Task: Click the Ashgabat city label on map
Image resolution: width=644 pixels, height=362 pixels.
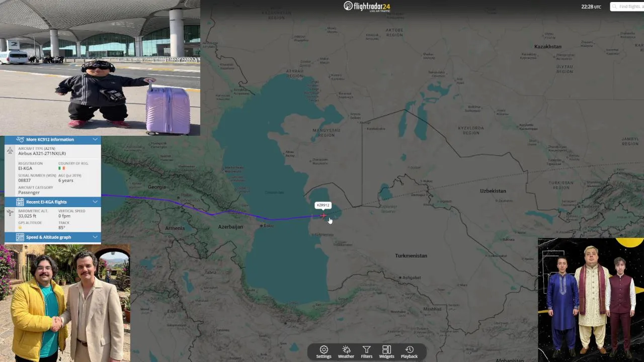Action: (412, 278)
